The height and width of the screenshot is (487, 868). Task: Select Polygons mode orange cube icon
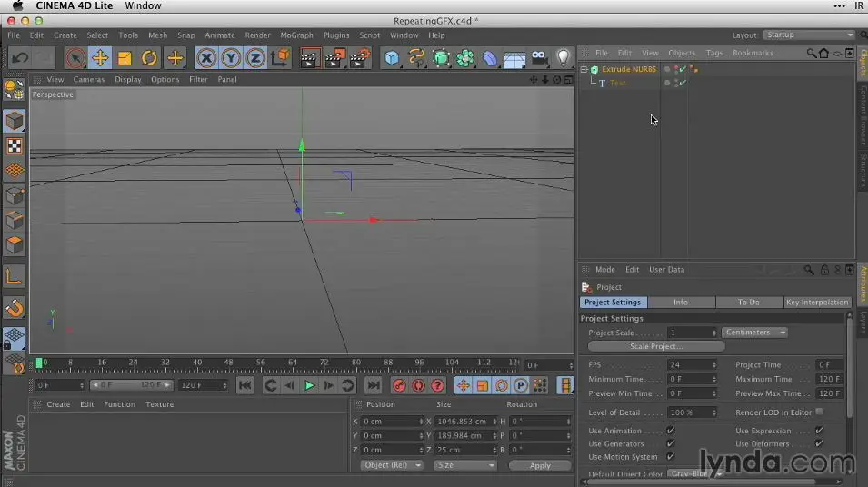[15, 245]
